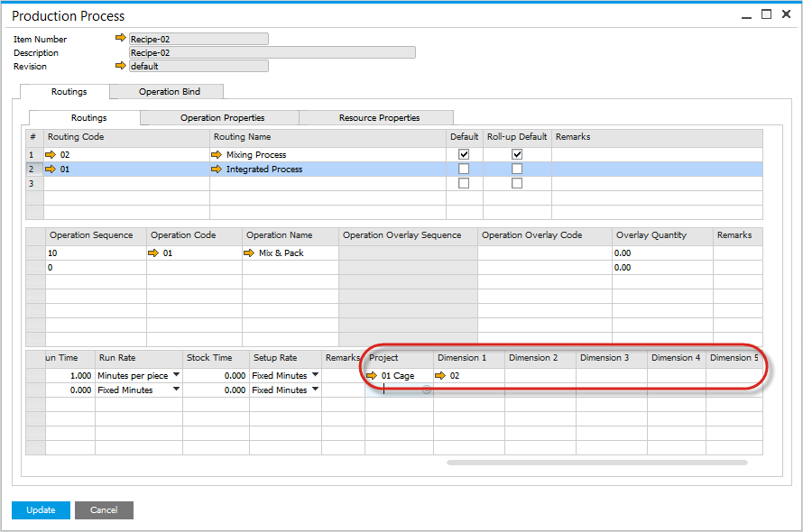The height and width of the screenshot is (532, 803).
Task: Click the link arrow beside Revision default
Action: (x=121, y=66)
